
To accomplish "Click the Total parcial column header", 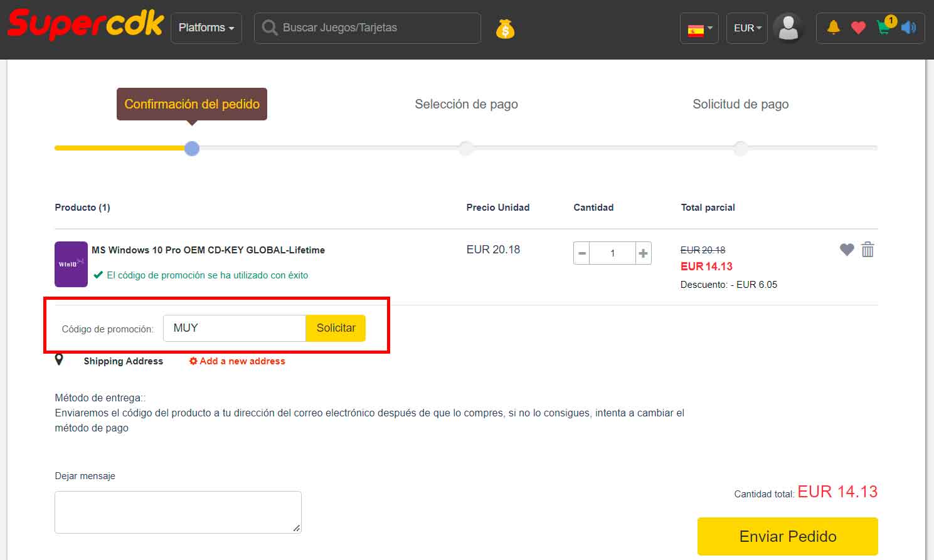I will [708, 208].
